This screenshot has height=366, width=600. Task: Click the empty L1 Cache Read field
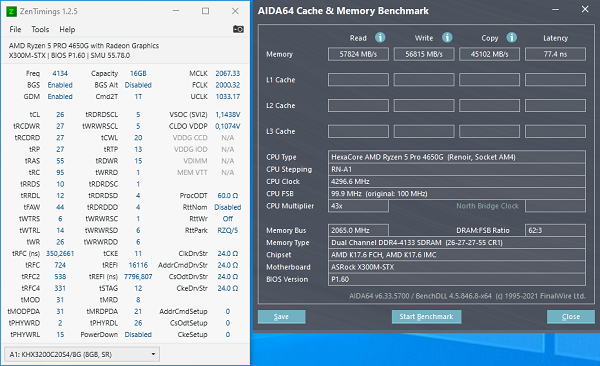click(358, 80)
